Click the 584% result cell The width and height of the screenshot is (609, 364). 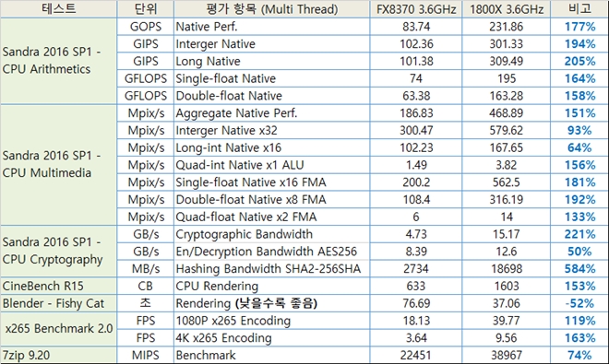(x=579, y=268)
